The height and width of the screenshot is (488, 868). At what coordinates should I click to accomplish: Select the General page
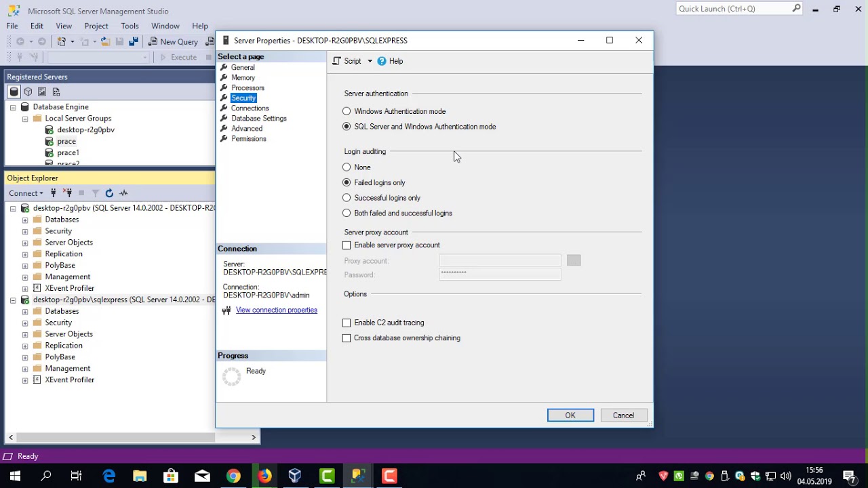click(243, 67)
